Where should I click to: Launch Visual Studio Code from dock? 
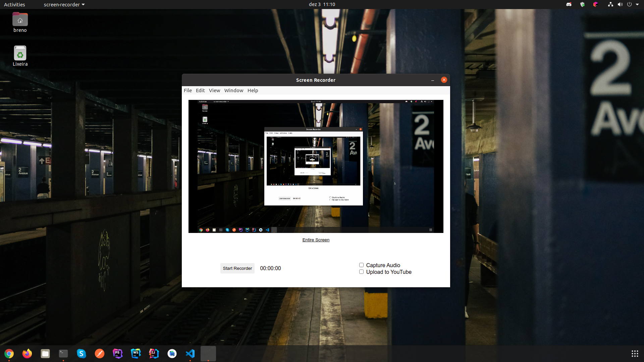[190, 354]
